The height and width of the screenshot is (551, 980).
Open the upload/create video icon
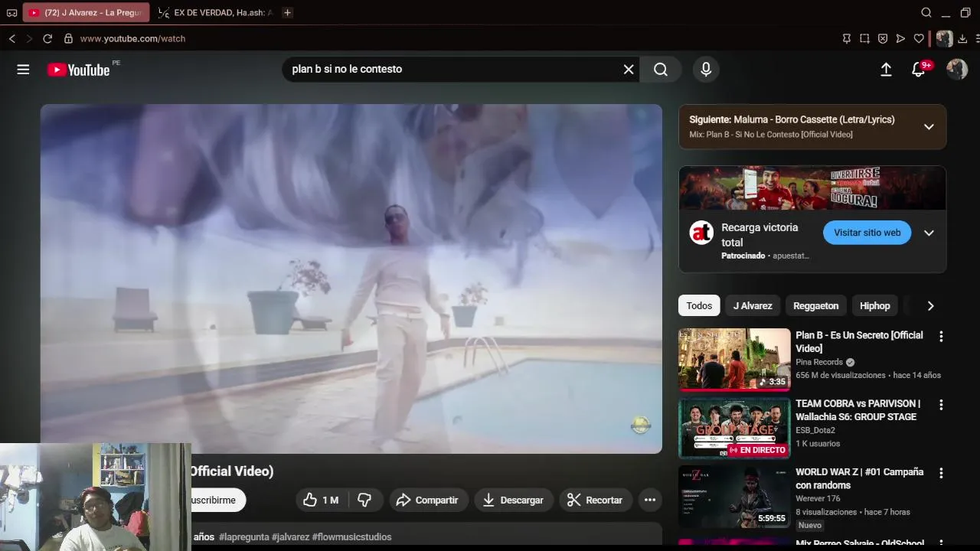886,70
